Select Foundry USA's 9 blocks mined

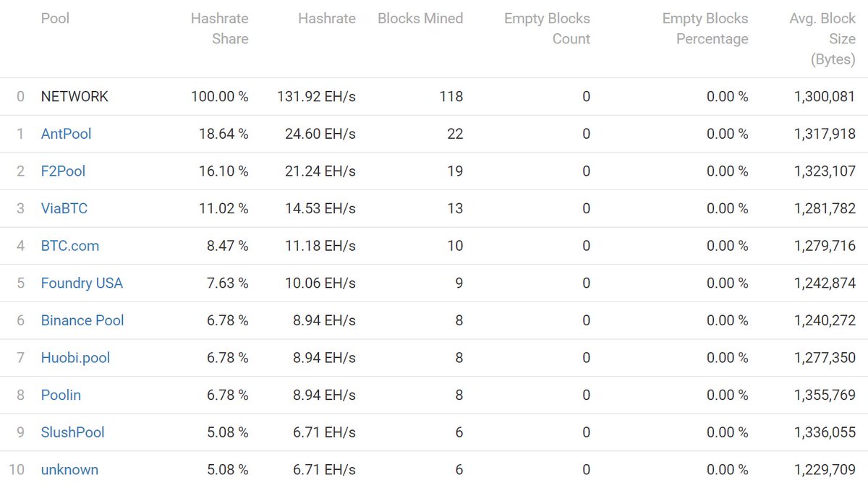[459, 283]
